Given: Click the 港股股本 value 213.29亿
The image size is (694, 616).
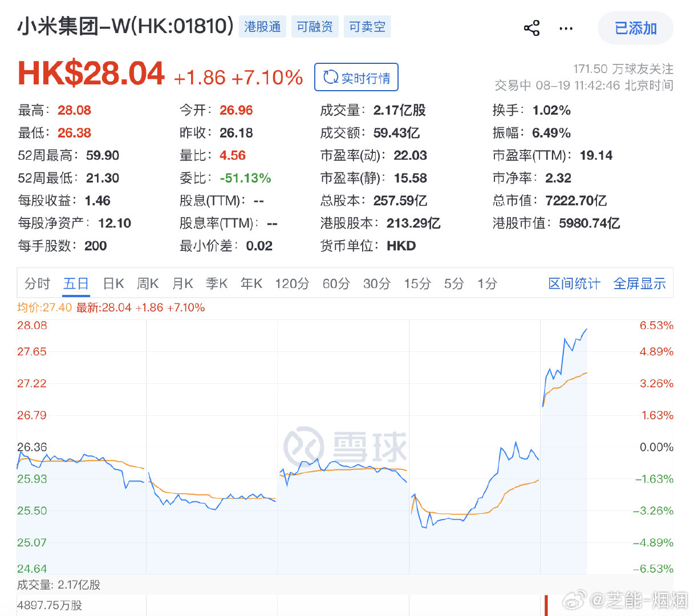Looking at the screenshot, I should 413,223.
